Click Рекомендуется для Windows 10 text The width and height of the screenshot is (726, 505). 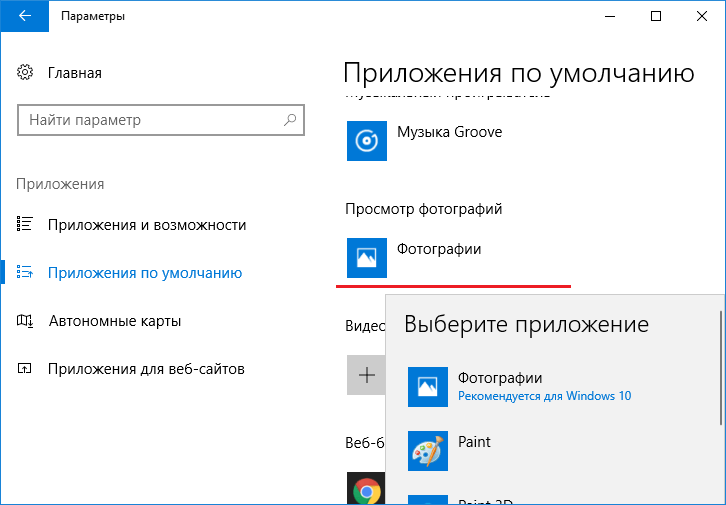[x=544, y=396]
